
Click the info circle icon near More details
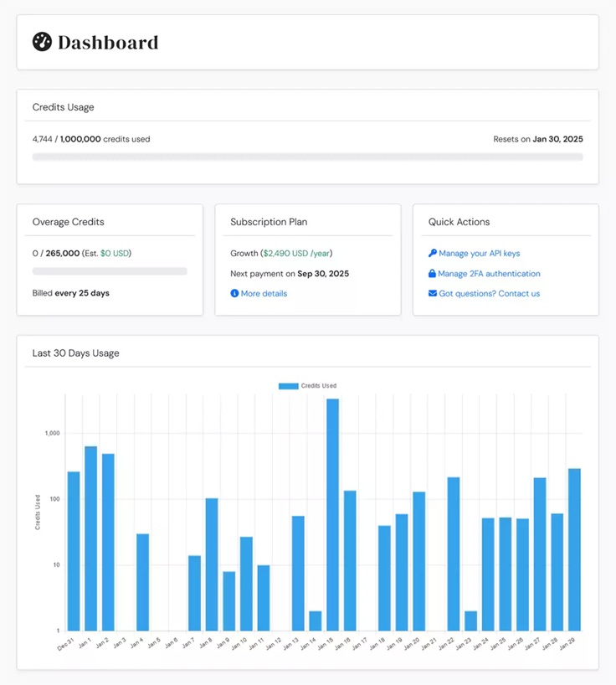click(234, 293)
